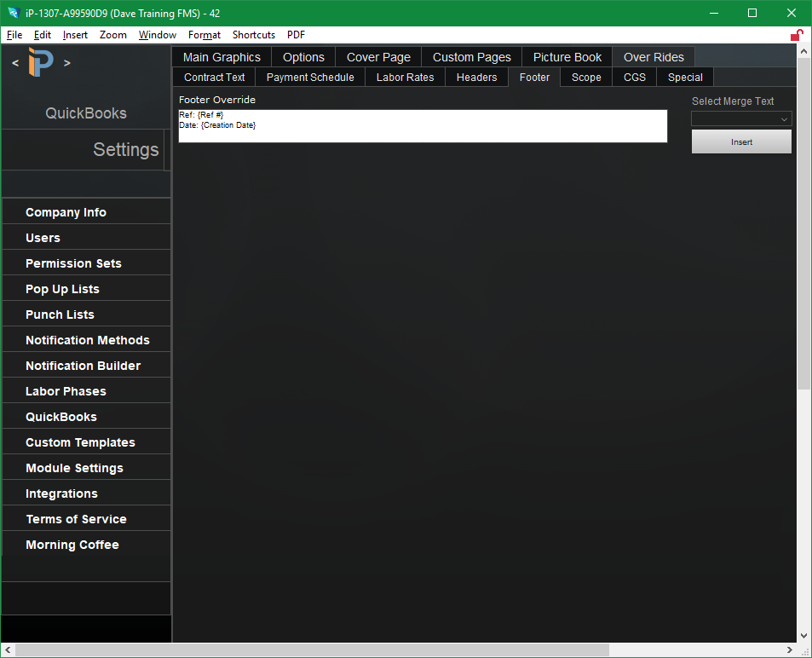Open the Payment Schedule tab

pos(309,77)
